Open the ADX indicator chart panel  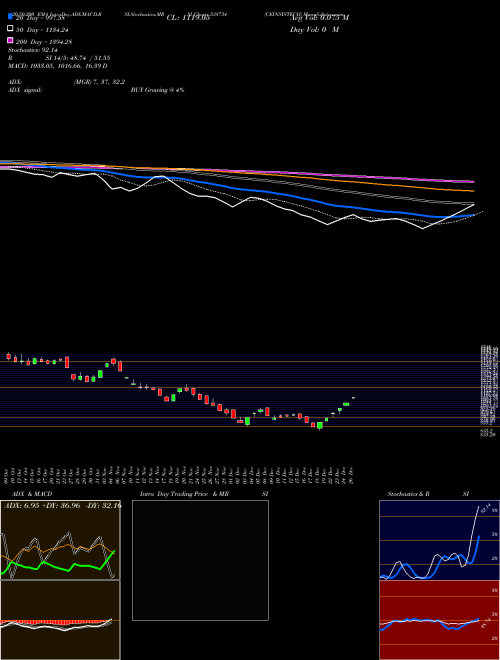tap(60, 540)
